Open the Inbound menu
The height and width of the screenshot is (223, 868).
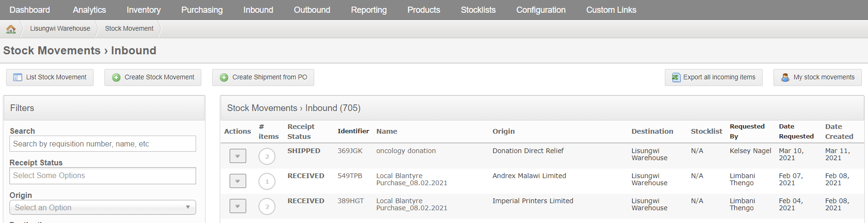click(258, 10)
